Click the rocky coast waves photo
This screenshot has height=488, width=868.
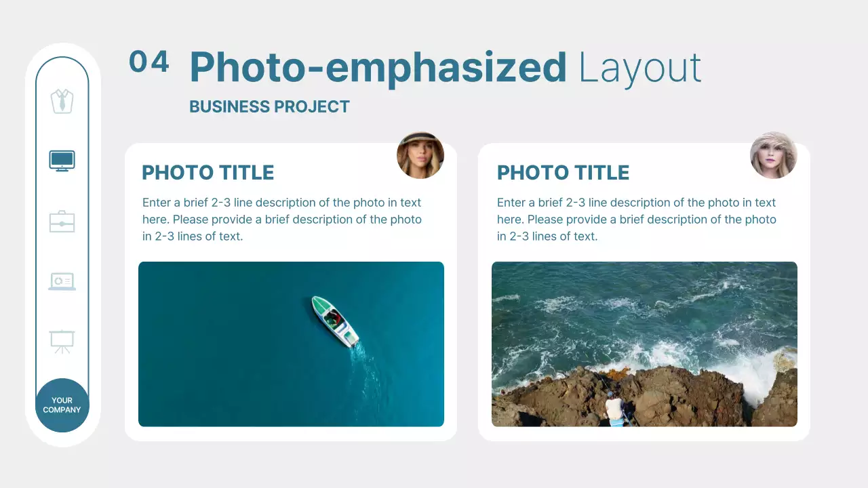[644, 344]
